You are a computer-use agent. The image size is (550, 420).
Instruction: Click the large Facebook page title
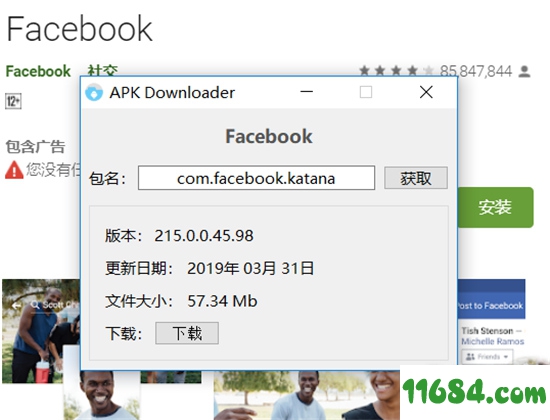pyautogui.click(x=80, y=29)
